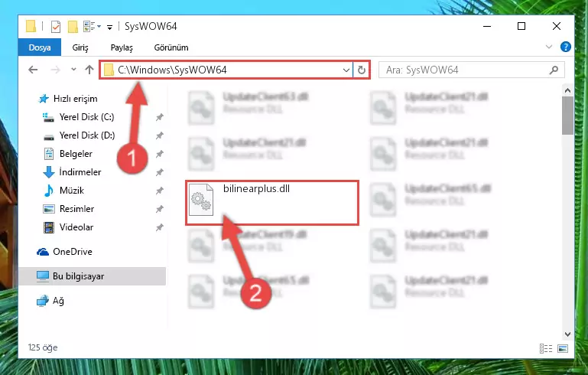Go forward with the right arrow button

[x=55, y=70]
